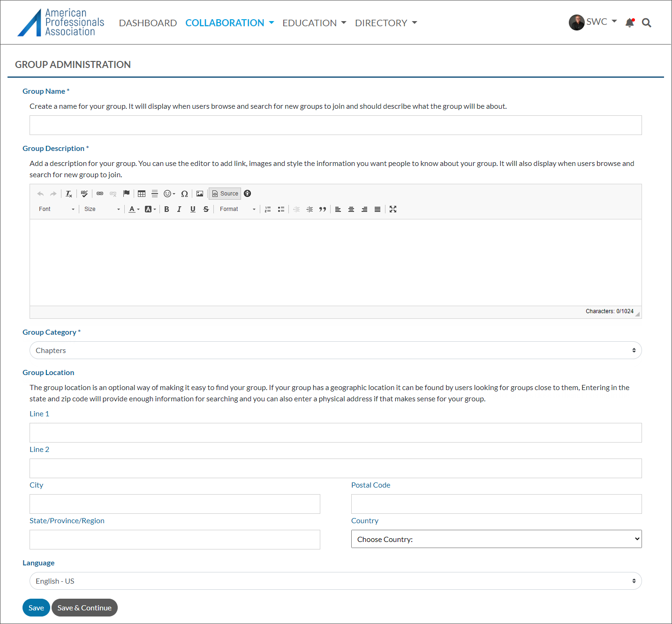Click the undo arrow in editor toolbar
The height and width of the screenshot is (624, 672).
[x=40, y=194]
